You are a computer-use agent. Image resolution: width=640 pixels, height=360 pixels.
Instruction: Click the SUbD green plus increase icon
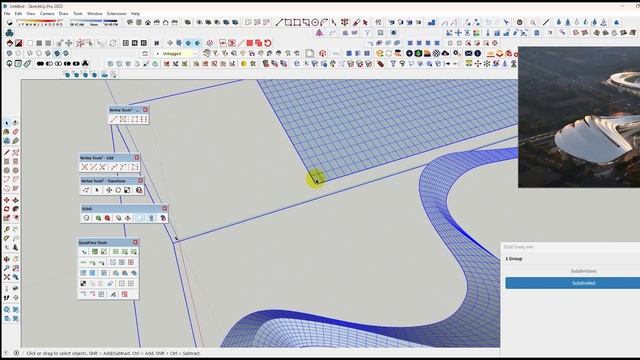pyautogui.click(x=98, y=218)
